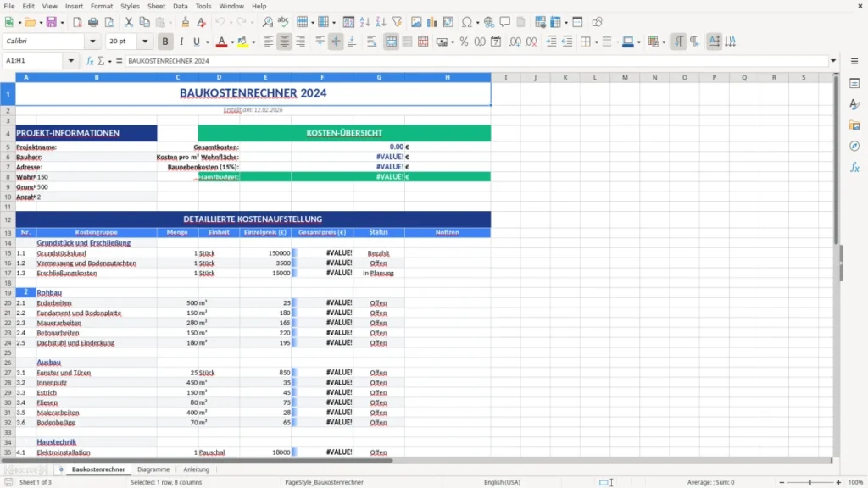868x488 pixels.
Task: Open the conditional formatting dropdown arrow
Action: click(664, 42)
